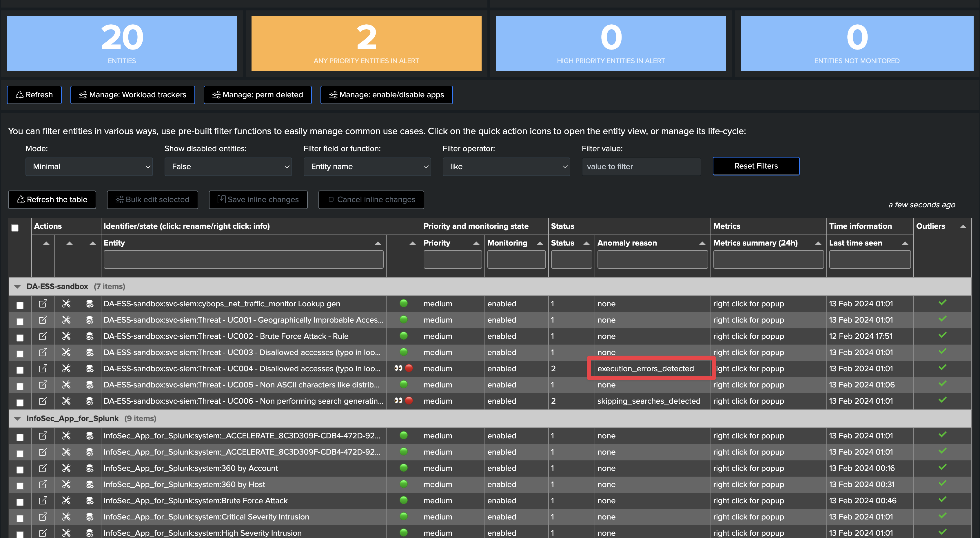The width and height of the screenshot is (980, 538).
Task: Click outliers green checkmark for UC005 row
Action: point(942,384)
